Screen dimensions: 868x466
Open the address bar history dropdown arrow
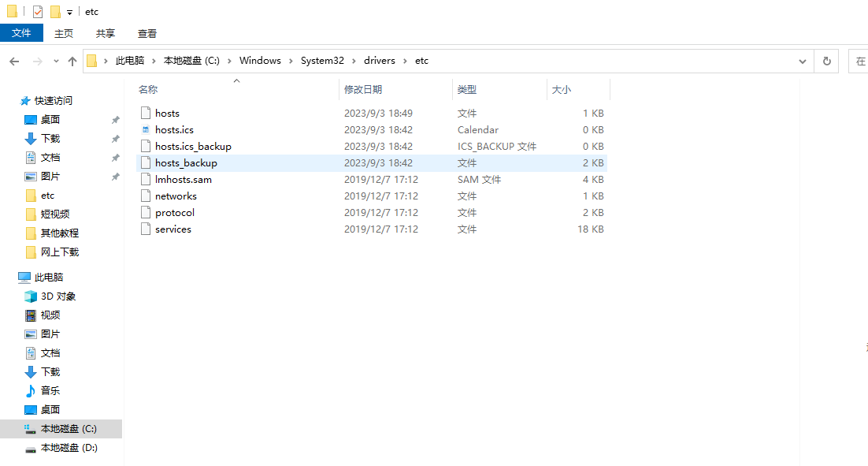[802, 60]
